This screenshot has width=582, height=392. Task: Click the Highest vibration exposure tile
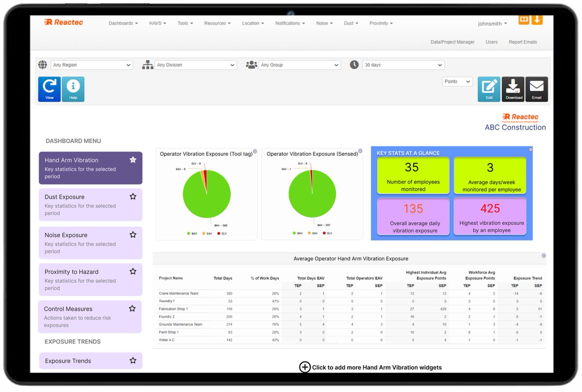tap(490, 216)
